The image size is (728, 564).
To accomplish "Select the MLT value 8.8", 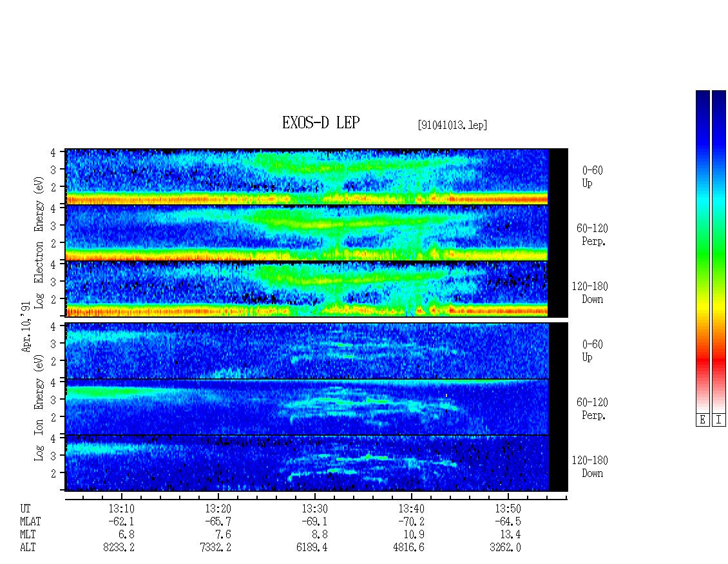I will pos(320,535).
